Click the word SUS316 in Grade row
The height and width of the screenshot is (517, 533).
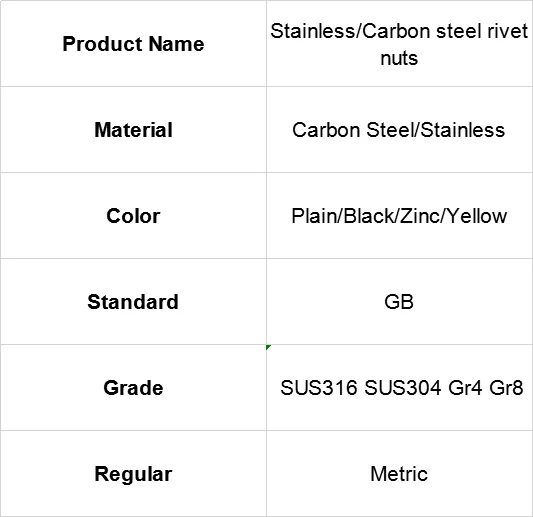coord(319,387)
